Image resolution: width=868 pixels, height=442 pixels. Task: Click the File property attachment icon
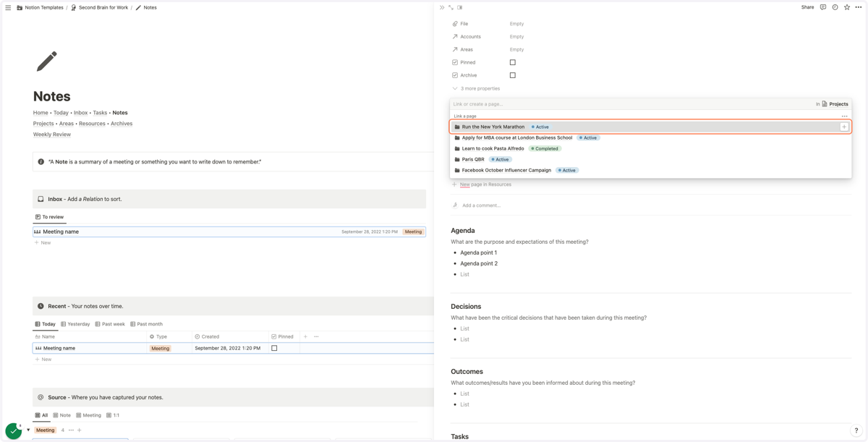click(x=455, y=24)
